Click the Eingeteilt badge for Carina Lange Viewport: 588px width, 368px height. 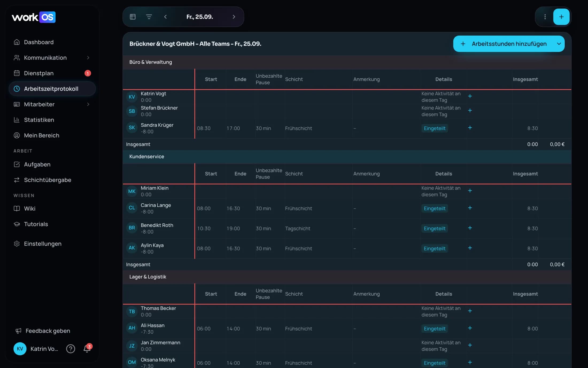click(x=435, y=208)
